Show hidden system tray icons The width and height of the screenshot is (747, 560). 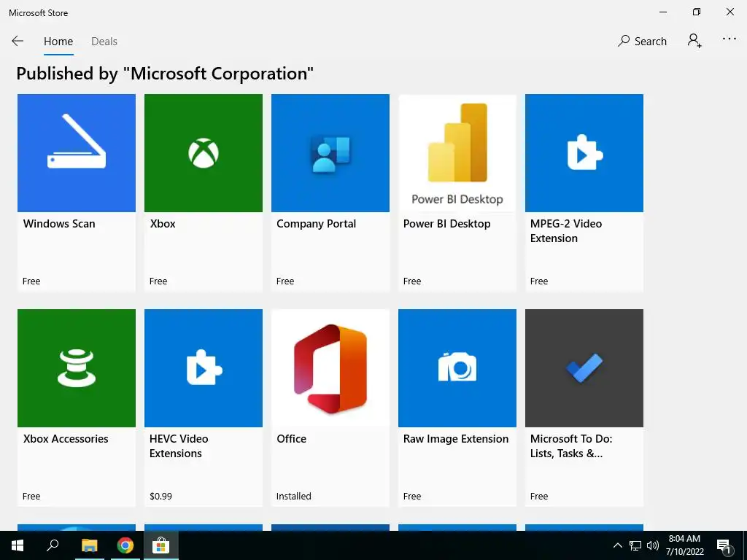(617, 545)
